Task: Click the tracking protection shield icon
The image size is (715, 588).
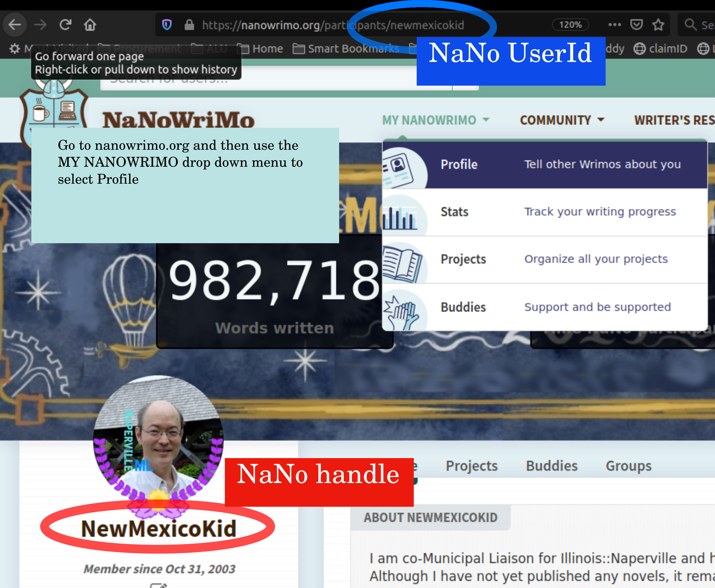Action: (x=167, y=25)
